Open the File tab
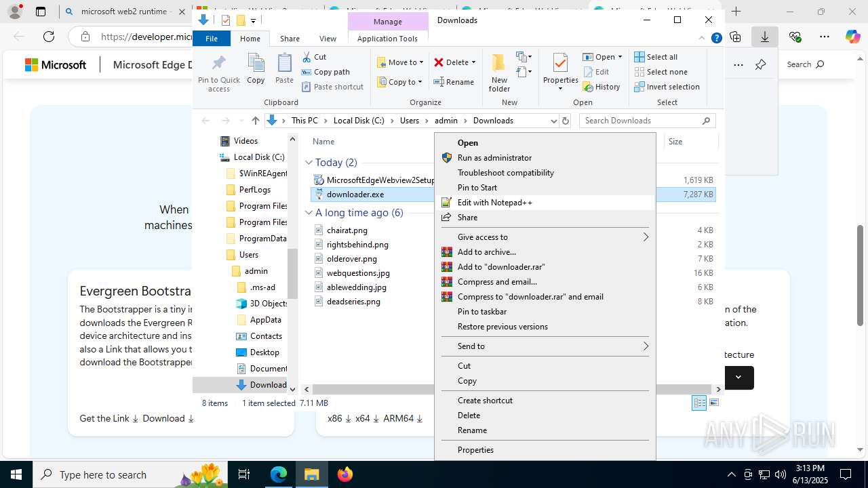The width and height of the screenshot is (868, 488). point(212,39)
